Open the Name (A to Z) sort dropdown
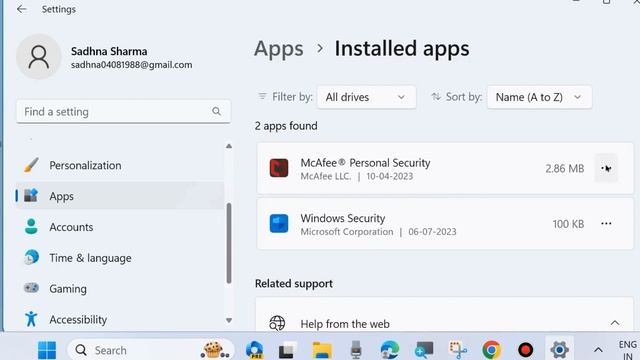The image size is (640, 360). point(539,97)
